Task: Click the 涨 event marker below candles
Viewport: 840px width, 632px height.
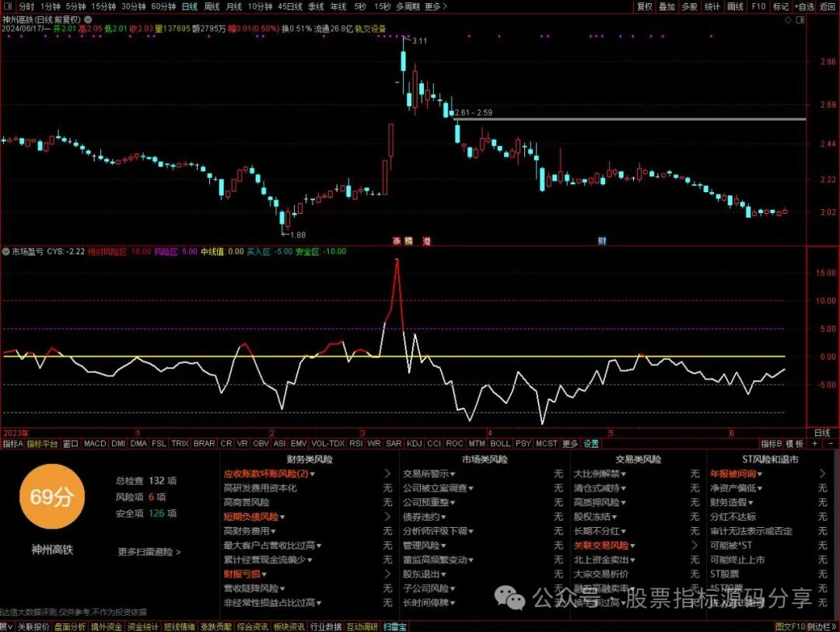Action: coord(397,241)
